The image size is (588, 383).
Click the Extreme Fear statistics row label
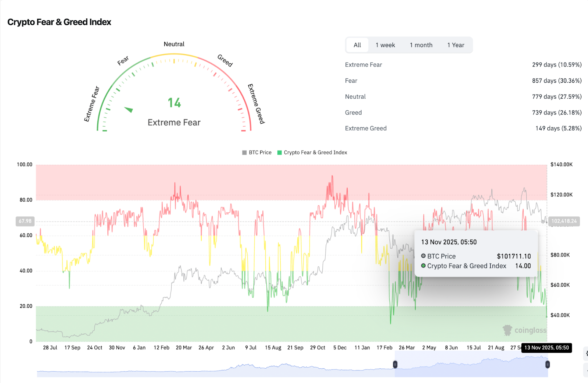(x=363, y=65)
